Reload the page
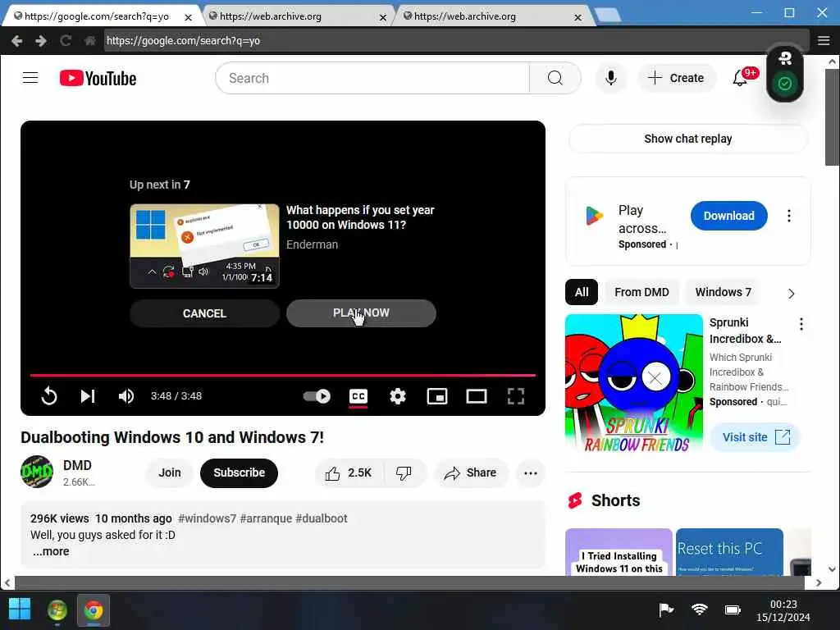This screenshot has height=630, width=840. (66, 41)
